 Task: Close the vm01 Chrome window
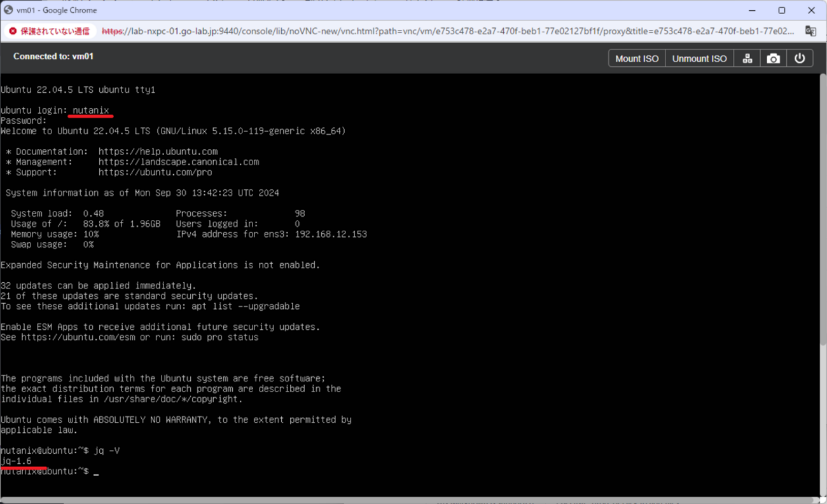811,10
